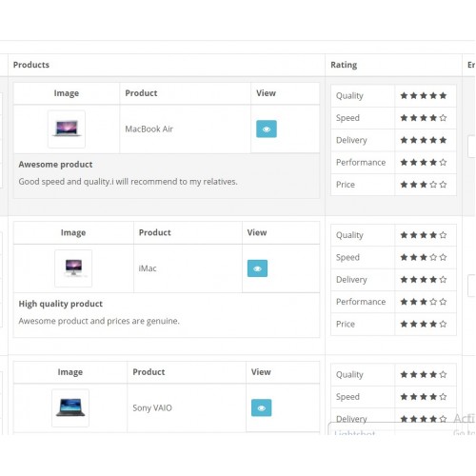This screenshot has width=476, height=476.
Task: Click iMac Performance star rating
Action: (x=424, y=302)
